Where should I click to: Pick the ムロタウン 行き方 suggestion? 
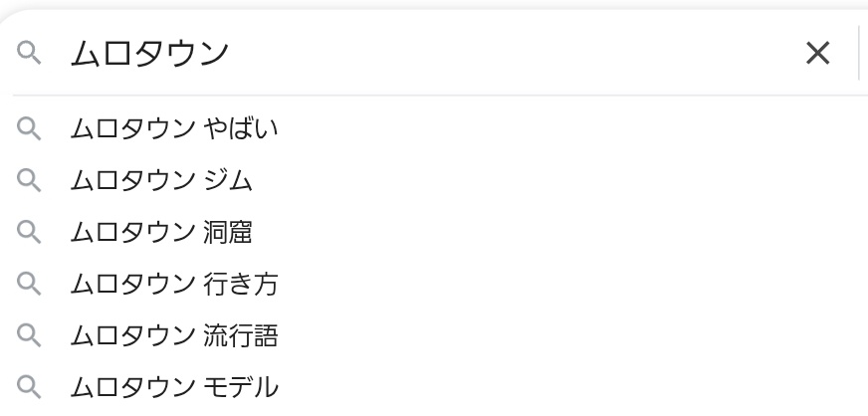pos(174,284)
